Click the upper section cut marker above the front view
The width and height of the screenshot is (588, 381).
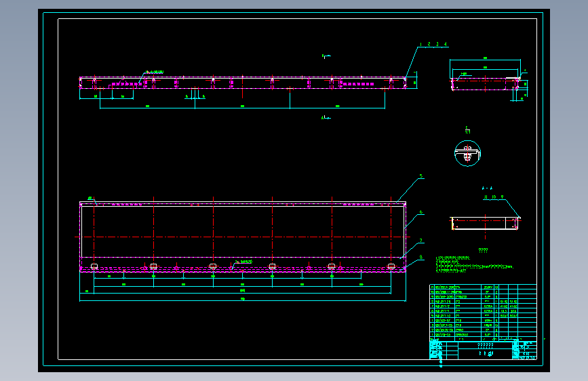coord(326,56)
